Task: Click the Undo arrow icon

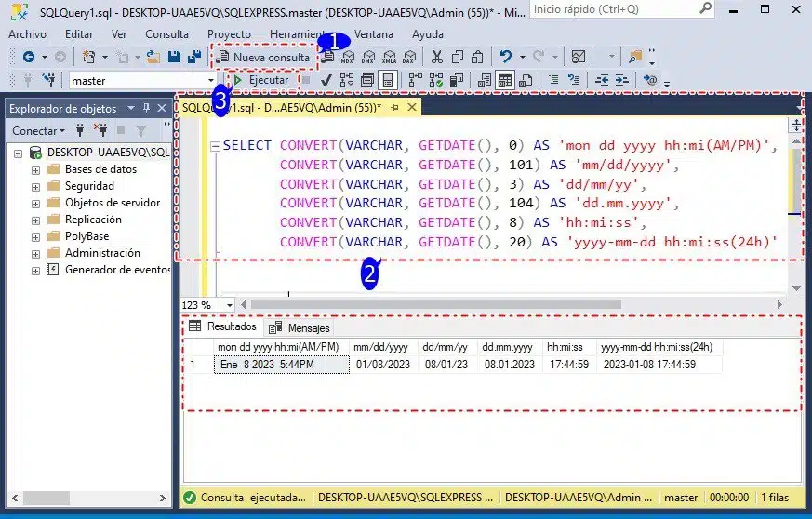Action: pyautogui.click(x=505, y=58)
